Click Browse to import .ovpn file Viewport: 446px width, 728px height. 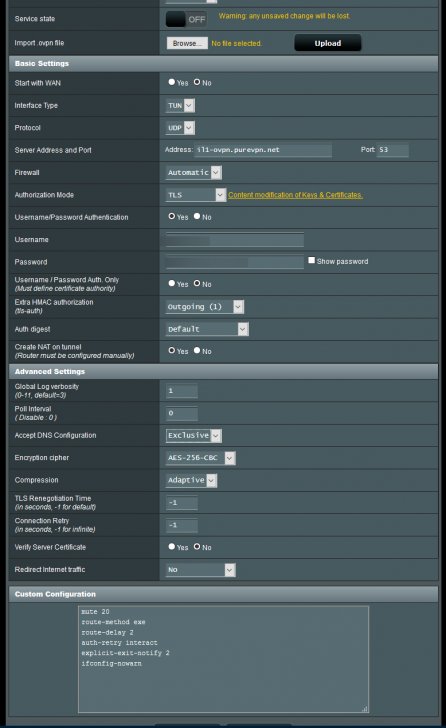click(187, 43)
